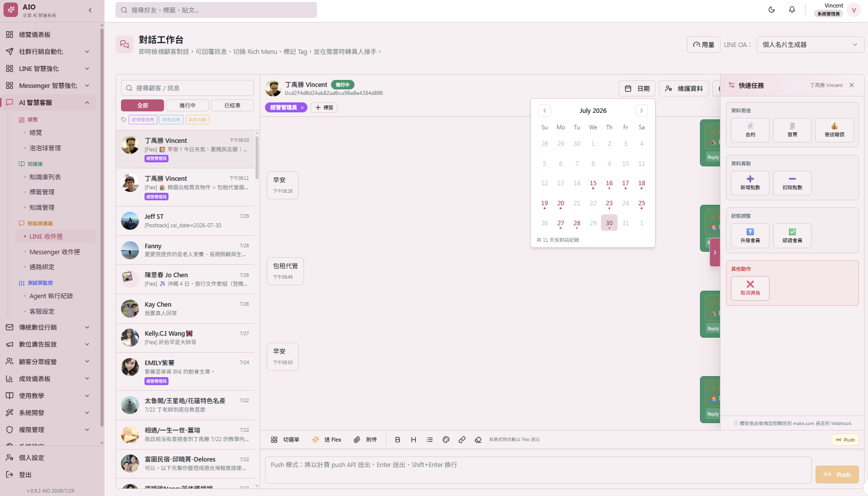
Task: Go to the next calendar month
Action: (x=641, y=110)
